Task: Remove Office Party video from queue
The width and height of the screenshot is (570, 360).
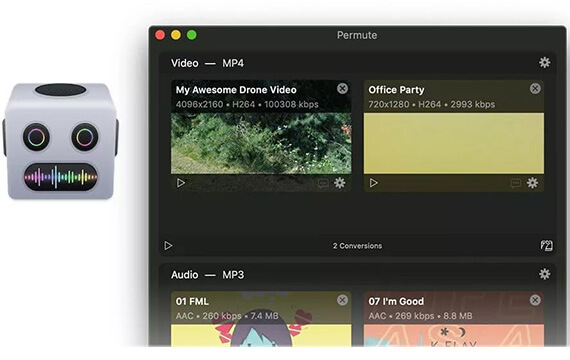Action: pos(535,88)
